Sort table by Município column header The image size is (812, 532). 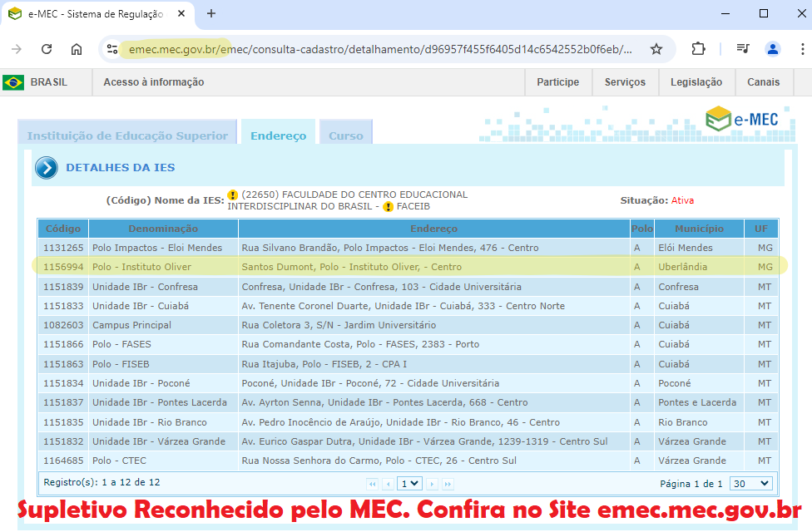[x=698, y=229]
